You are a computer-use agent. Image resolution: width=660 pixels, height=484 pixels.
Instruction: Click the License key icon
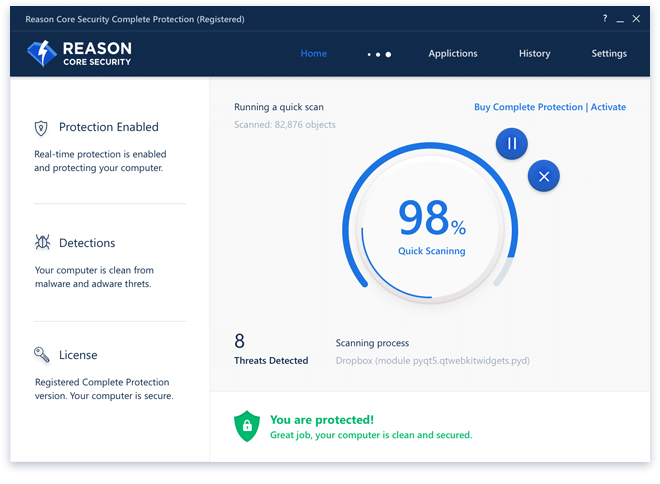(x=41, y=355)
